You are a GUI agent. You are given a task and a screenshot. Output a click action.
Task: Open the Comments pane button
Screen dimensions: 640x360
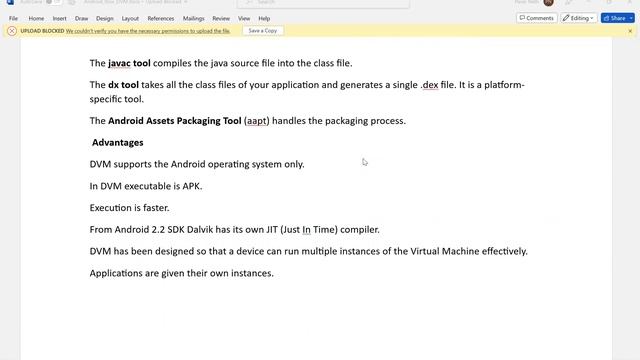point(537,18)
